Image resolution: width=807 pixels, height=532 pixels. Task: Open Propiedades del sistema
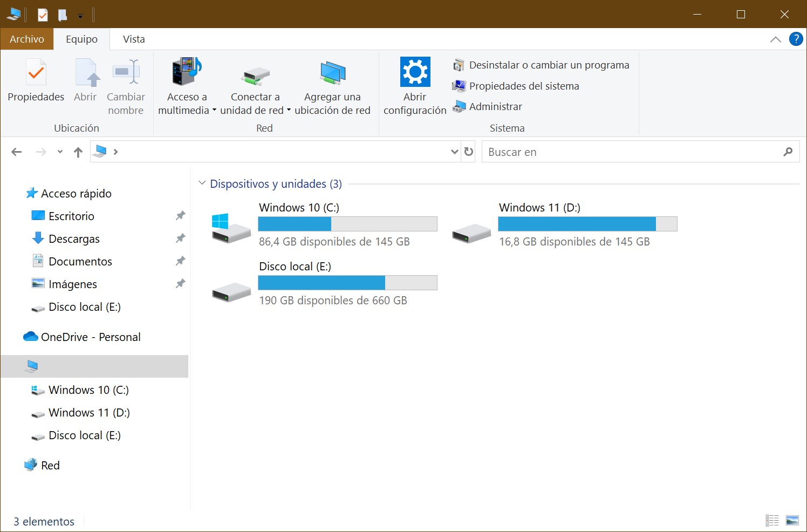pos(516,86)
